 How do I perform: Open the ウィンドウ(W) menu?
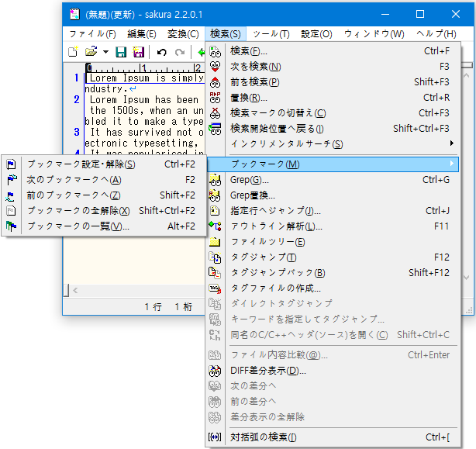tap(374, 34)
